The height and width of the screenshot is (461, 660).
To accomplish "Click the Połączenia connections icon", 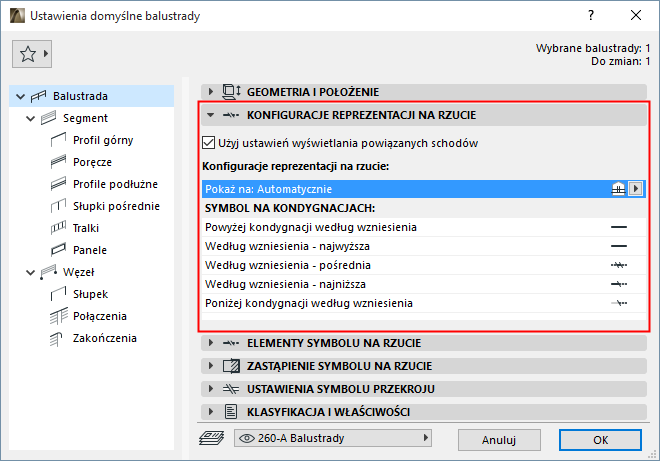I will (59, 316).
